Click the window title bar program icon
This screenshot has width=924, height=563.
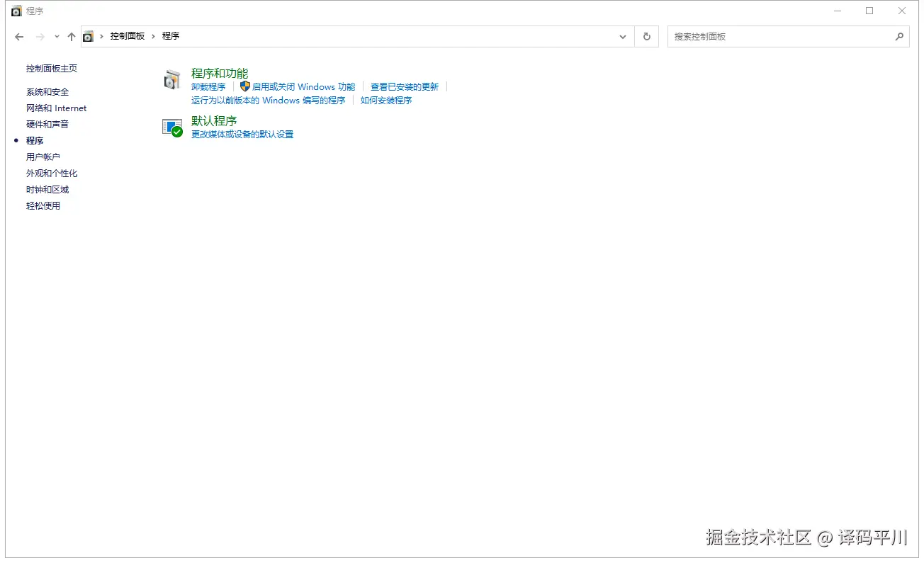[x=16, y=11]
